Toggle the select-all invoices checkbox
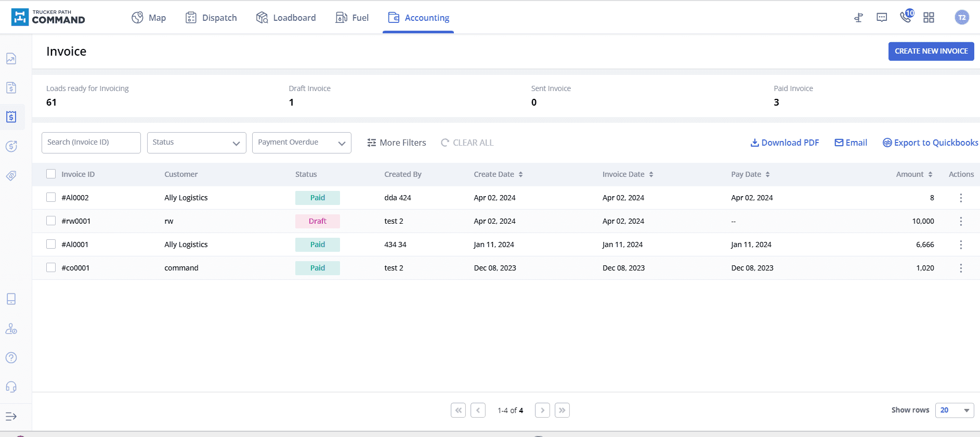Image resolution: width=980 pixels, height=437 pixels. point(51,174)
